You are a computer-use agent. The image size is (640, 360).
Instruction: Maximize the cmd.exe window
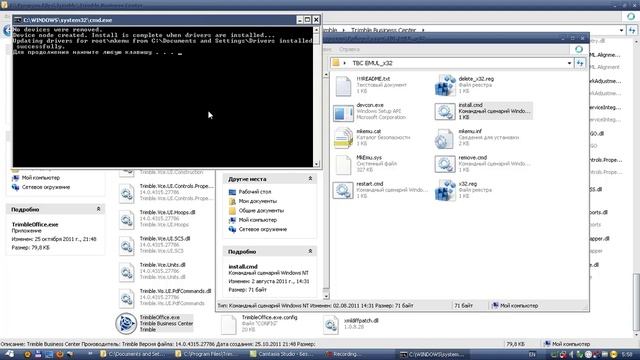pos(308,20)
